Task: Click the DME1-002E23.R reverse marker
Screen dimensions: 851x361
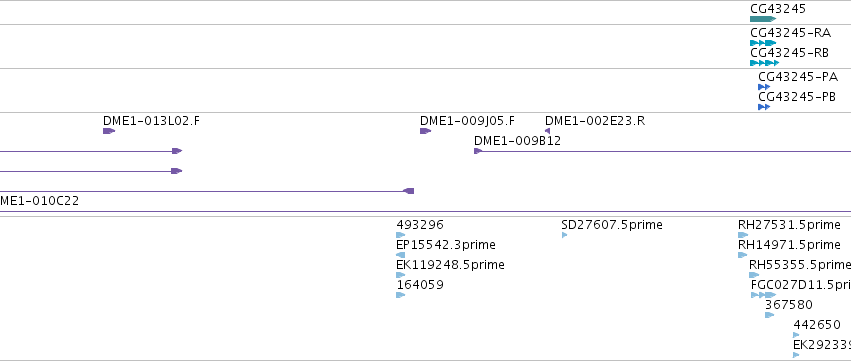Action: [548, 131]
